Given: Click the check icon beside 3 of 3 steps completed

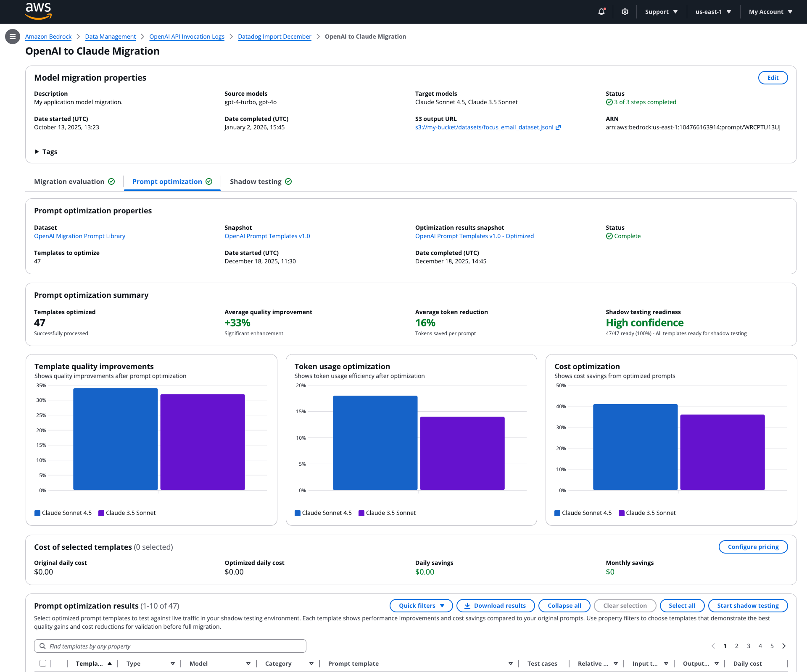Looking at the screenshot, I should tap(609, 102).
